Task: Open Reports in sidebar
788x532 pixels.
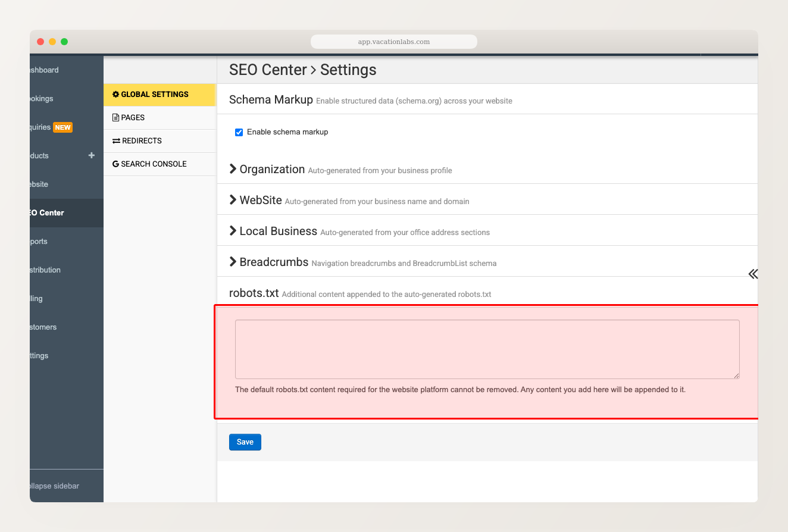Action: pos(67,242)
